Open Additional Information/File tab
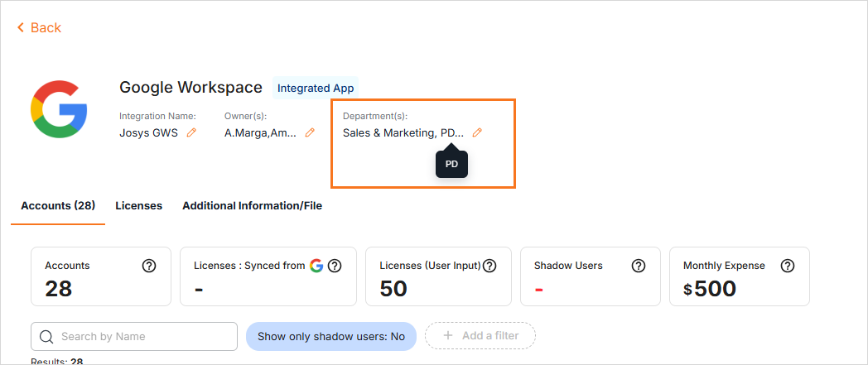Viewport: 868px width, 365px height. 253,206
